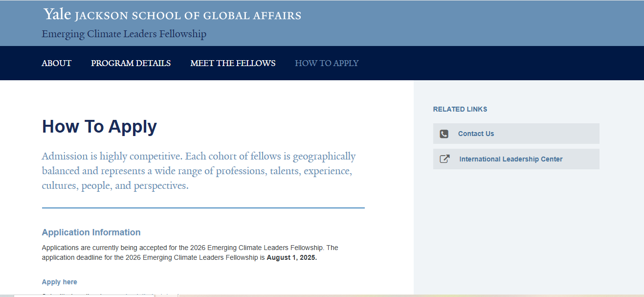The height and width of the screenshot is (297, 644).
Task: Click the phone icon beside Contact Us
Action: [444, 134]
